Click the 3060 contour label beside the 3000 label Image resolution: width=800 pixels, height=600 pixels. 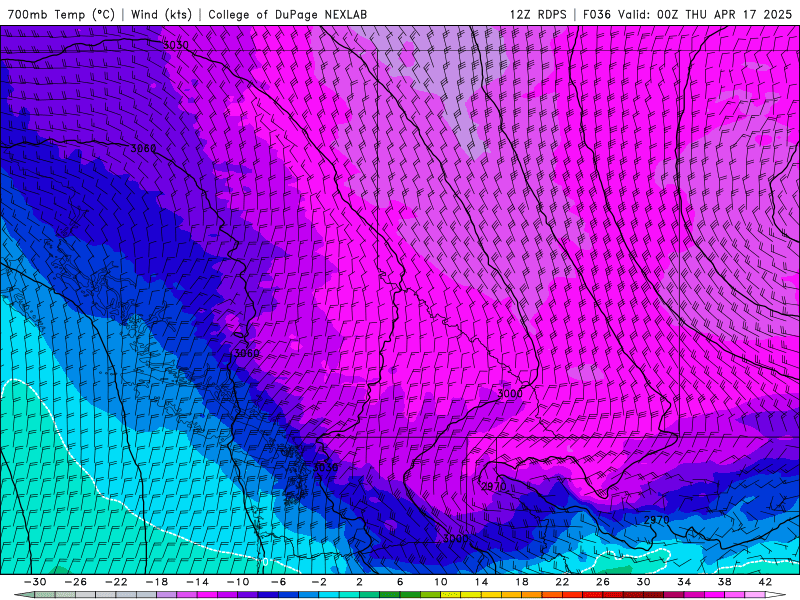pos(246,353)
